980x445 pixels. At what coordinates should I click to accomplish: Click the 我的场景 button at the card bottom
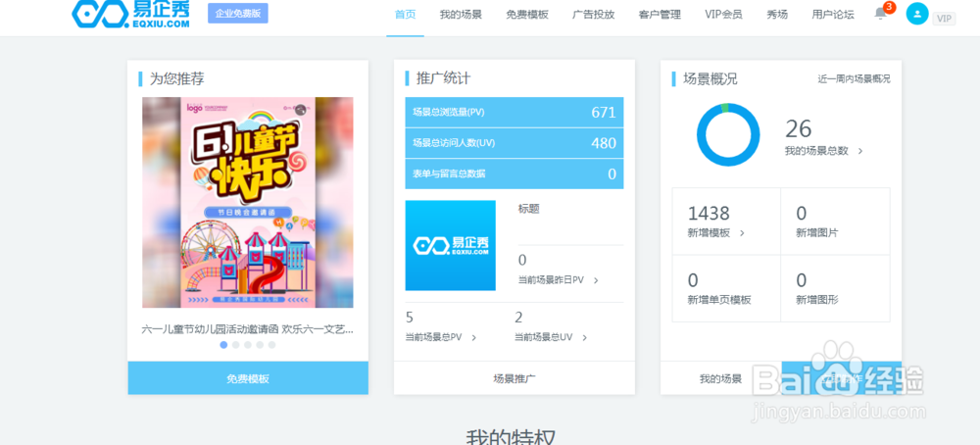pos(720,378)
